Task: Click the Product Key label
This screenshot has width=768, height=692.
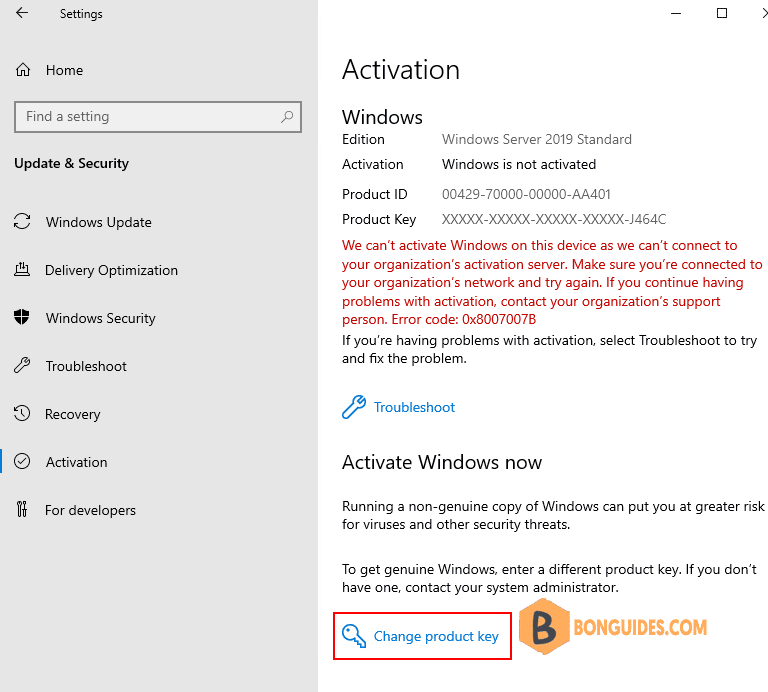Action: (379, 219)
